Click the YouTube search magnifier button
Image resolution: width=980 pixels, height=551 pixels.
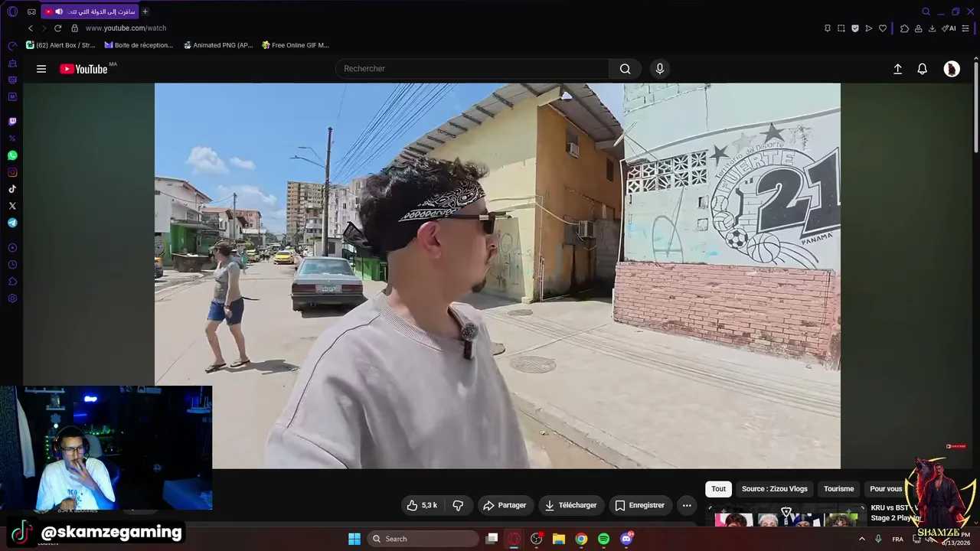(x=626, y=69)
